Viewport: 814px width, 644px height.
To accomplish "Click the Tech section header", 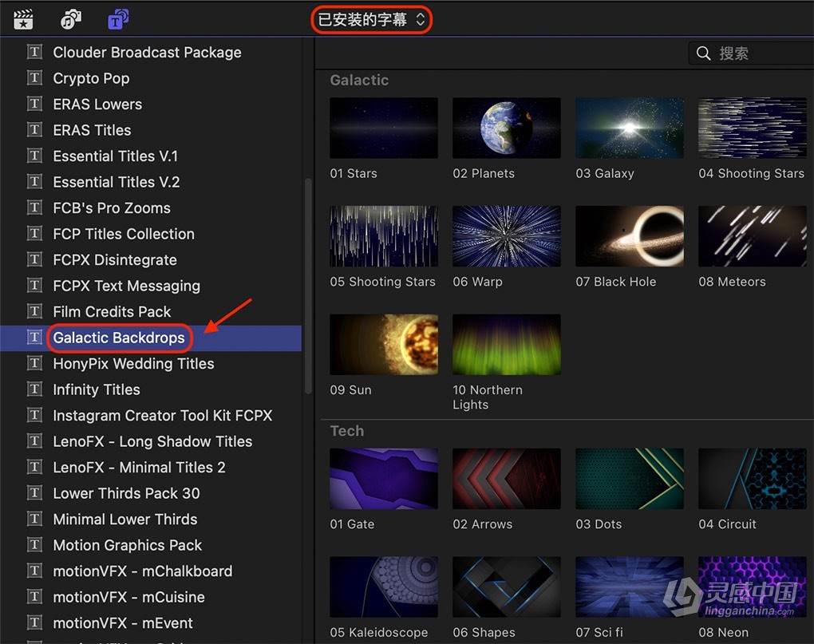I will [347, 431].
